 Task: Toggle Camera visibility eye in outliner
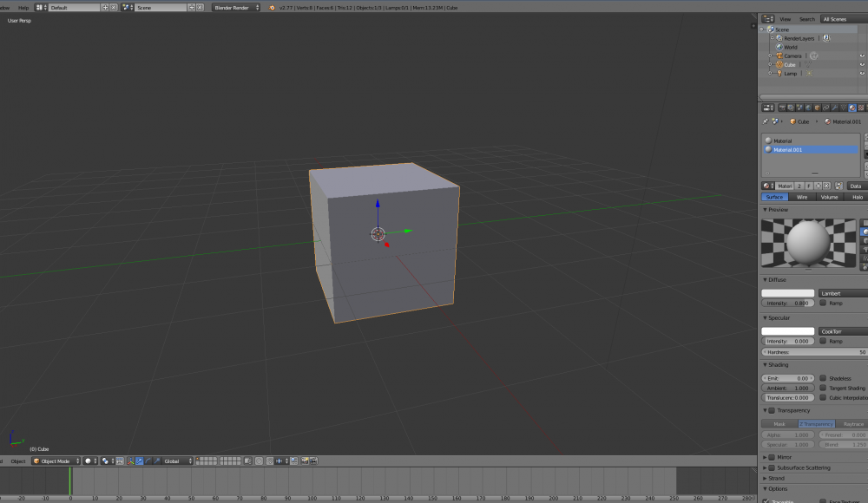coord(862,56)
